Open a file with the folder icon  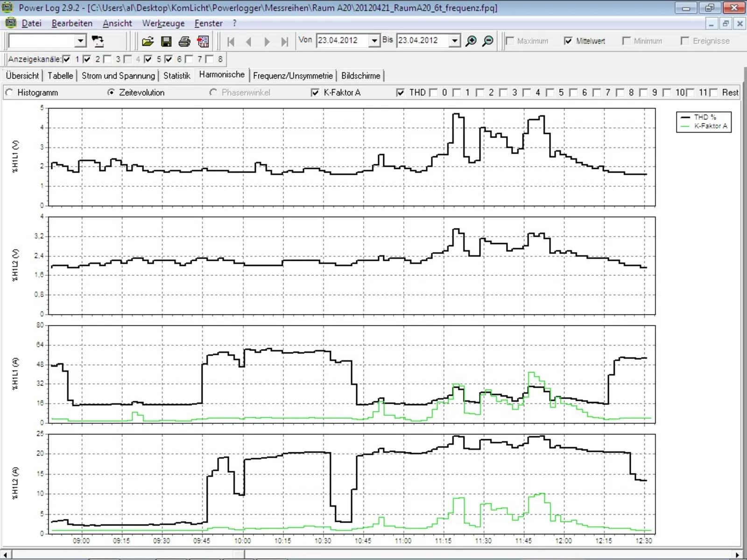pyautogui.click(x=148, y=42)
